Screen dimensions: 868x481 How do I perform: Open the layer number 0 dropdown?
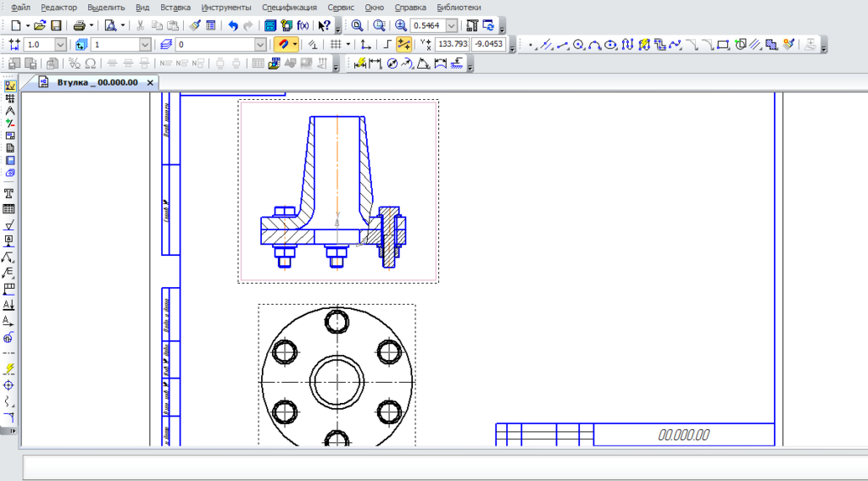(x=260, y=45)
